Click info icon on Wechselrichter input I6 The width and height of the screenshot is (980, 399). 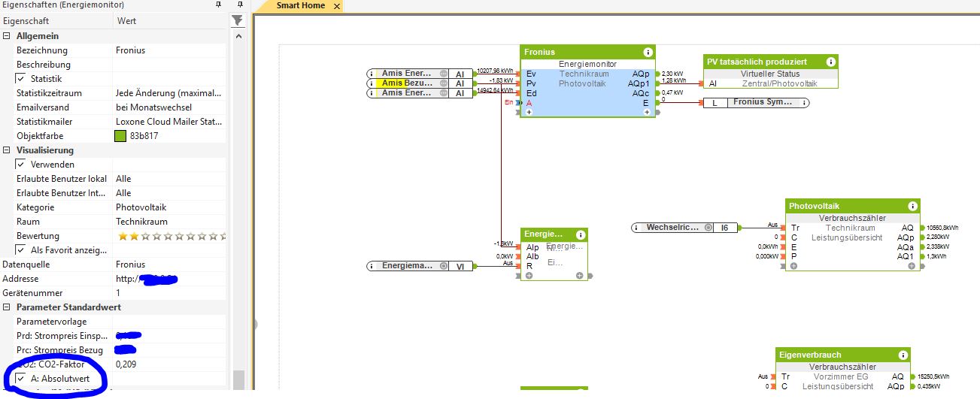[636, 227]
